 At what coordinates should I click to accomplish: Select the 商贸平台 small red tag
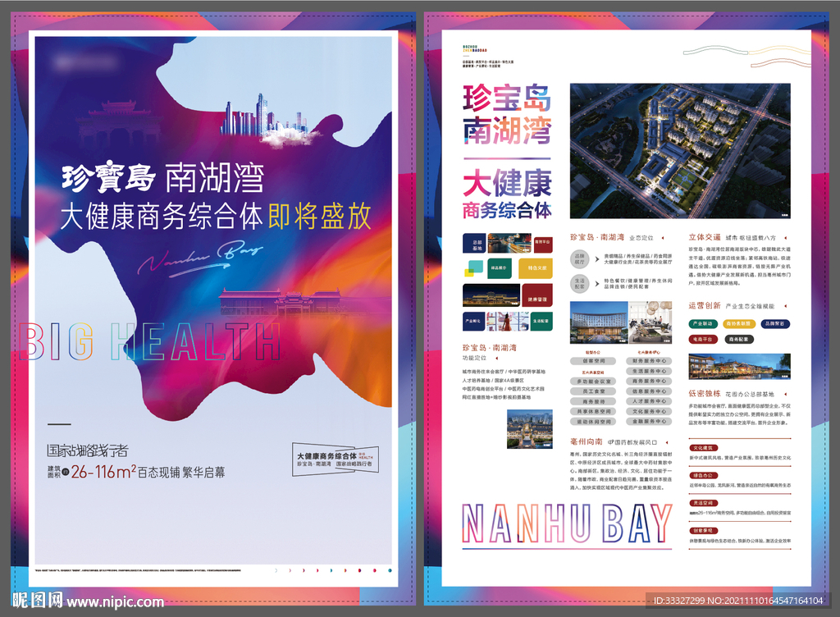pyautogui.click(x=543, y=244)
